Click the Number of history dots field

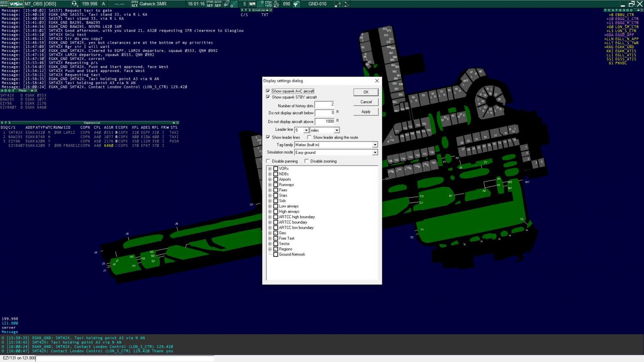click(x=325, y=105)
